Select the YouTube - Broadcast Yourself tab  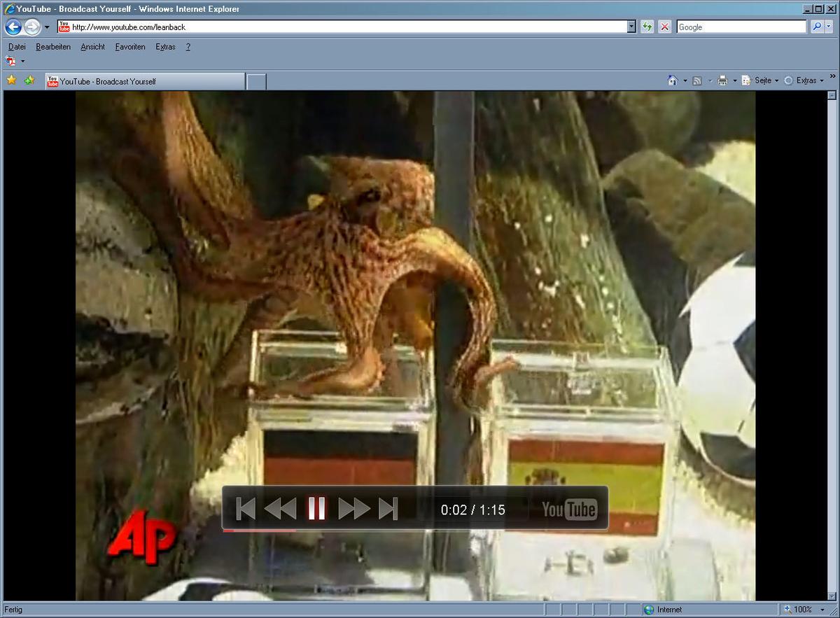pos(145,81)
